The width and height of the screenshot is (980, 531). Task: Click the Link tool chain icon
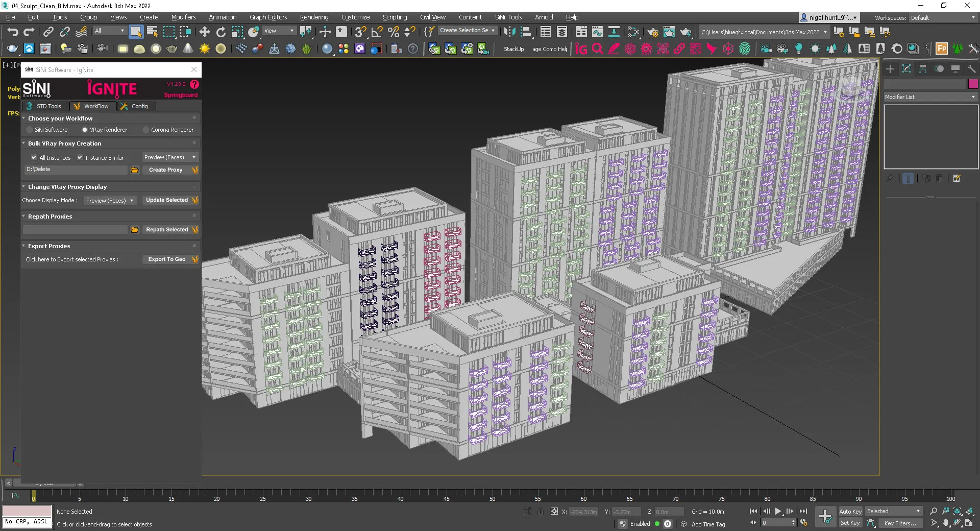(48, 32)
